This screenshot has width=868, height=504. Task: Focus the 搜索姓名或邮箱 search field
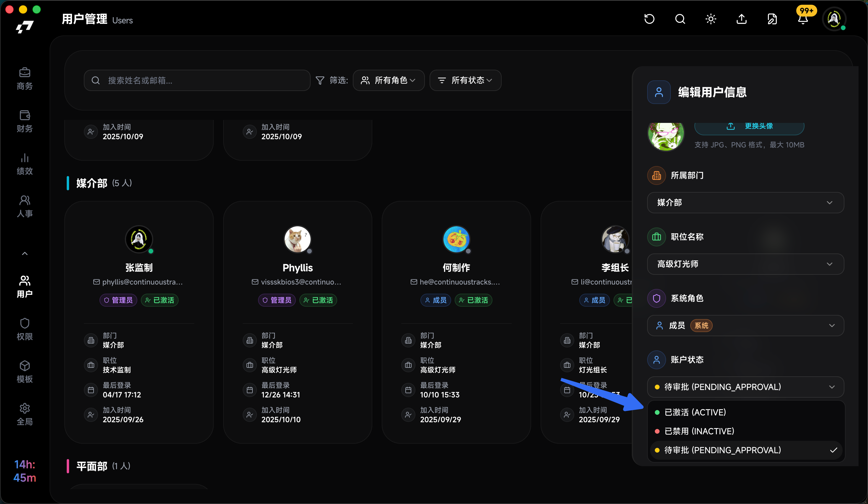[197, 80]
